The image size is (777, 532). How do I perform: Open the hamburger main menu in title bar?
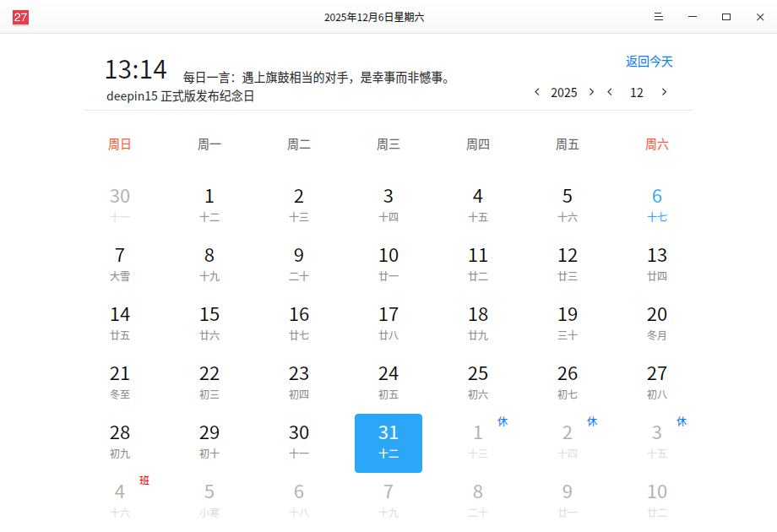[659, 17]
